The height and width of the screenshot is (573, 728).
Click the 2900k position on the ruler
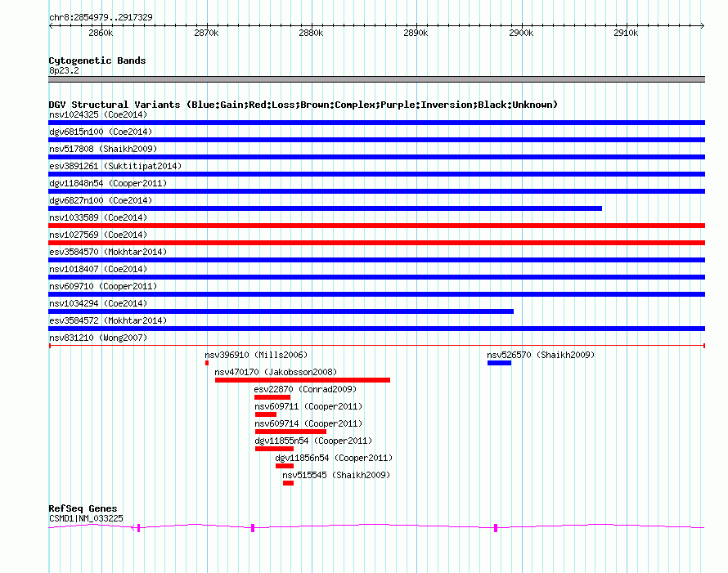click(x=521, y=34)
